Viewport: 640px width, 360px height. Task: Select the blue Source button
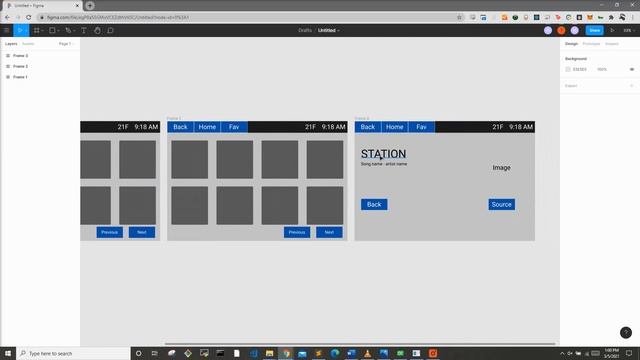(501, 204)
